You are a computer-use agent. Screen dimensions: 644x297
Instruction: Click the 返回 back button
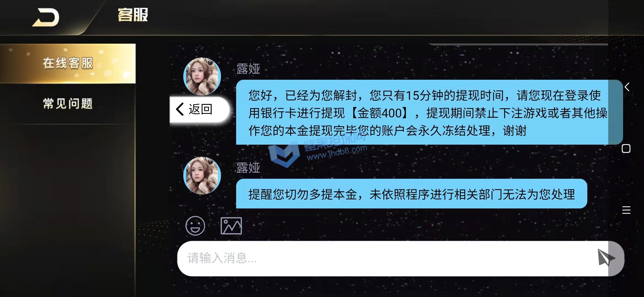click(200, 109)
